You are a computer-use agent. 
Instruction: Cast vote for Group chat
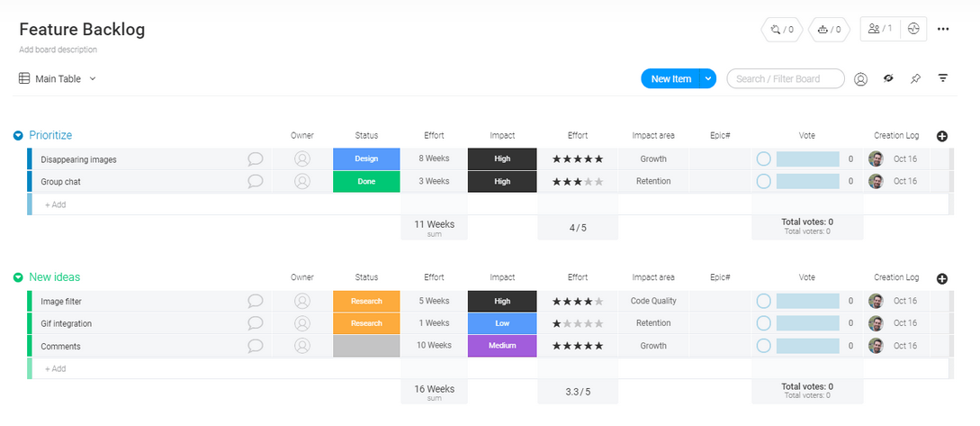(x=763, y=181)
